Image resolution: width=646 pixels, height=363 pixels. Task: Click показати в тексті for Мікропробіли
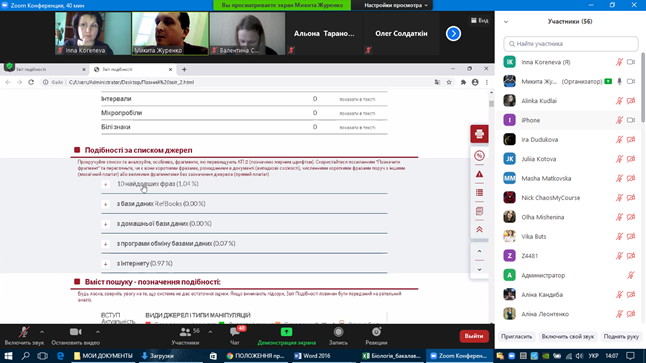point(357,113)
